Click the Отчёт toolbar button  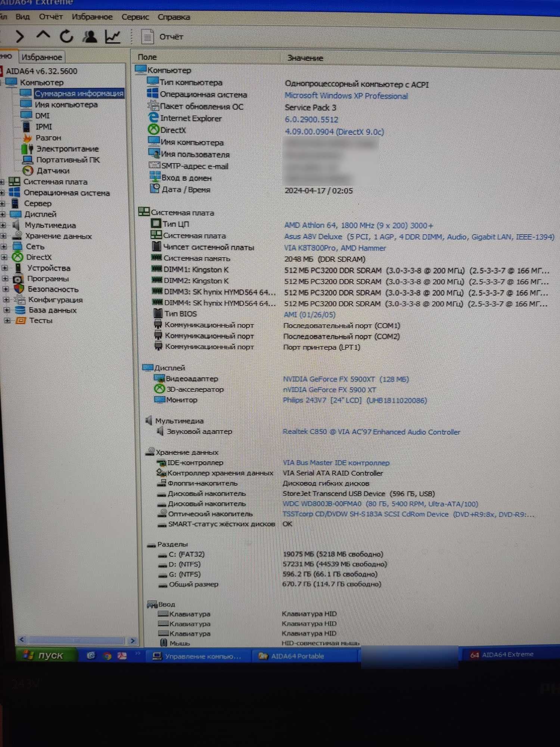pos(162,37)
